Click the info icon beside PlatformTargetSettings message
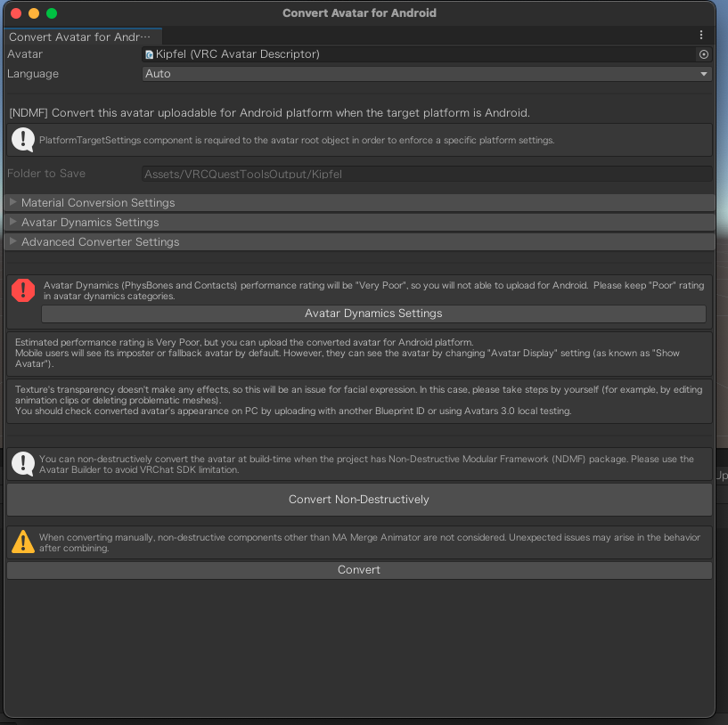 [23, 139]
